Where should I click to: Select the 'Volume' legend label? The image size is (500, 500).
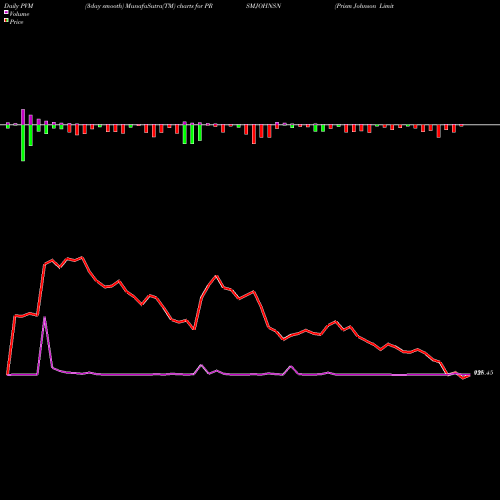(19, 14)
